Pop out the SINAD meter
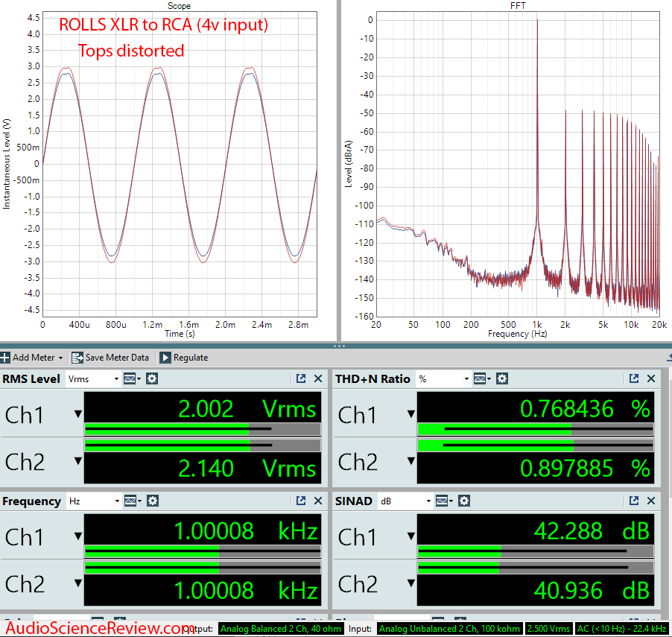The image size is (672, 637). point(634,501)
